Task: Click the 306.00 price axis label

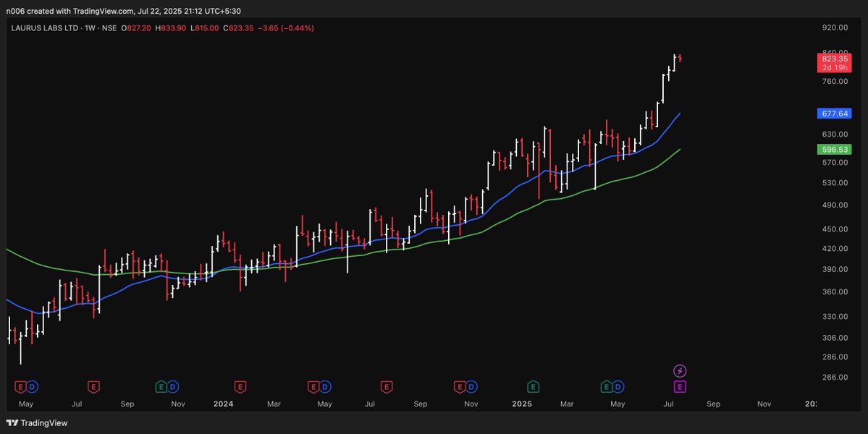Action: point(835,337)
